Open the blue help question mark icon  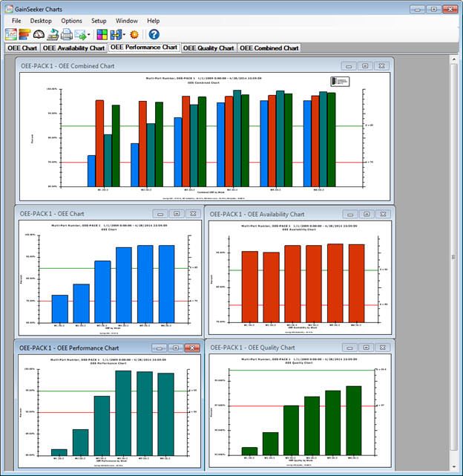click(154, 34)
